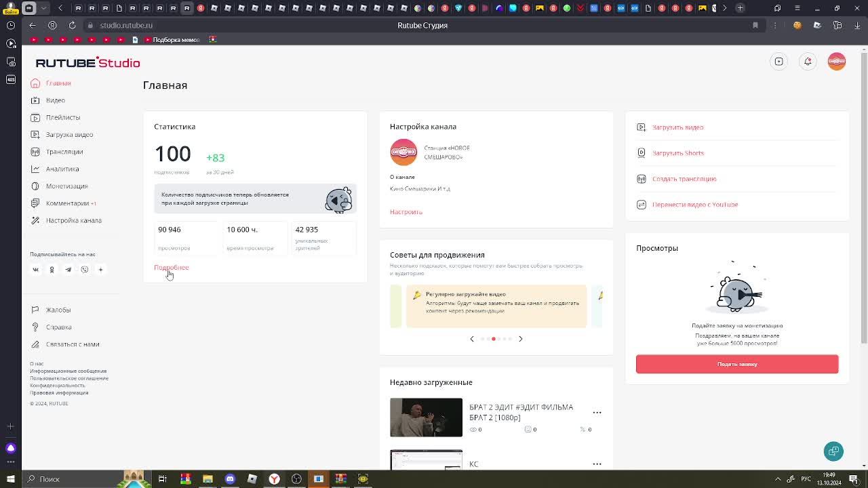Viewport: 868px width, 488px height.
Task: Open Правовая информация link
Action: [x=59, y=392]
